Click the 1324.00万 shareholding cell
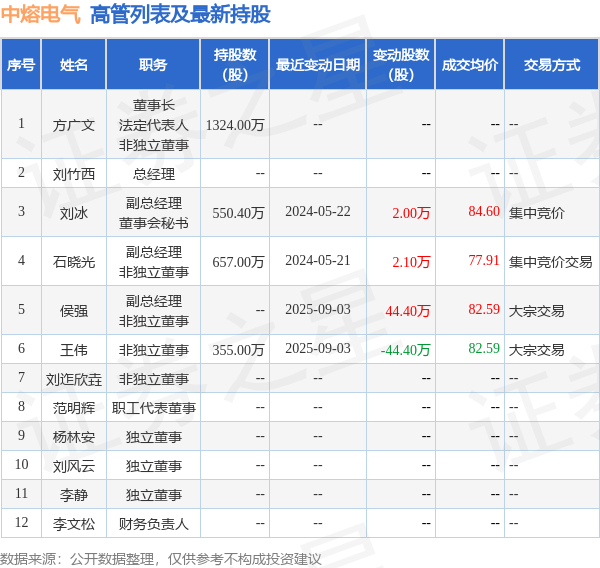 coord(235,125)
